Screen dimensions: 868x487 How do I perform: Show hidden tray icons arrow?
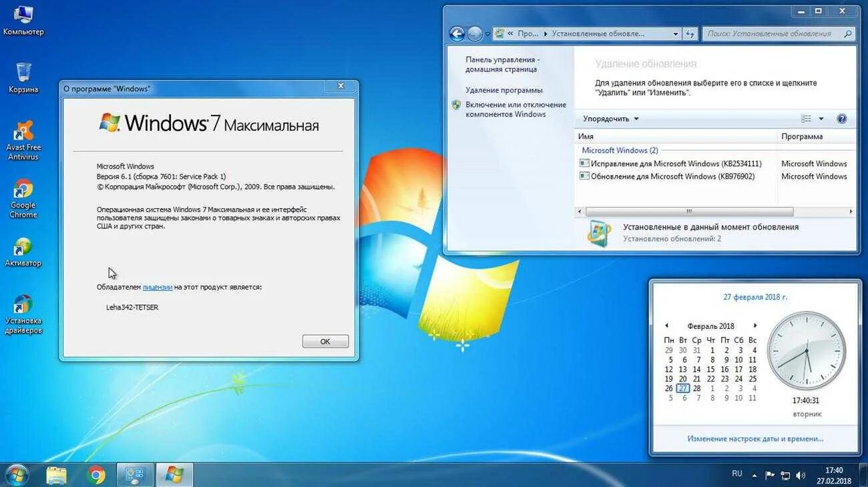tap(754, 476)
